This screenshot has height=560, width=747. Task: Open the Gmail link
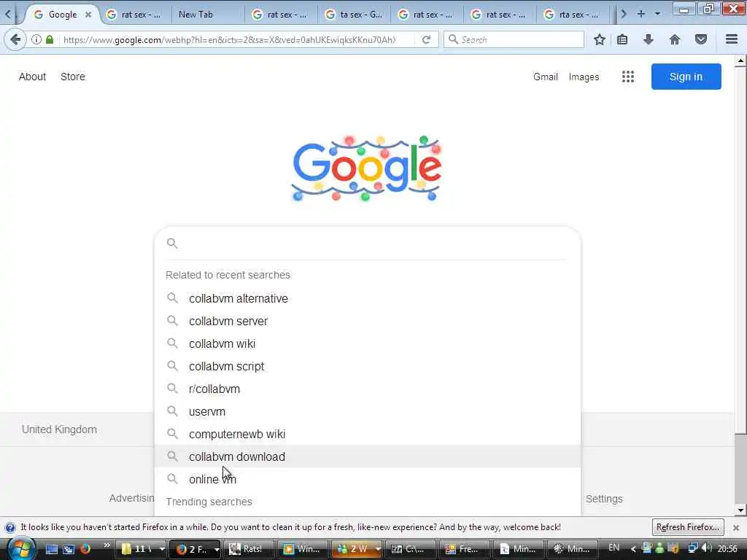(x=546, y=77)
